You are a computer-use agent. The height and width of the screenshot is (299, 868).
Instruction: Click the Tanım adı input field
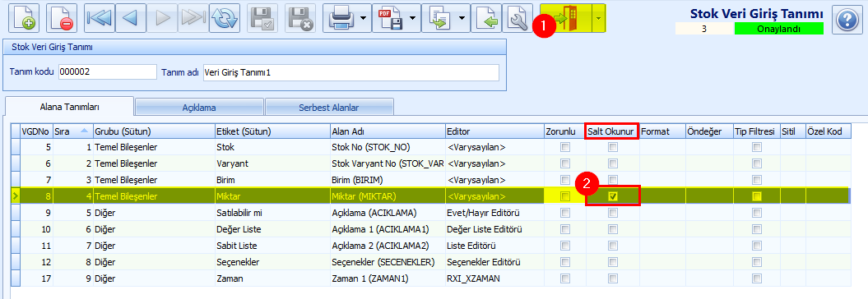[351, 72]
